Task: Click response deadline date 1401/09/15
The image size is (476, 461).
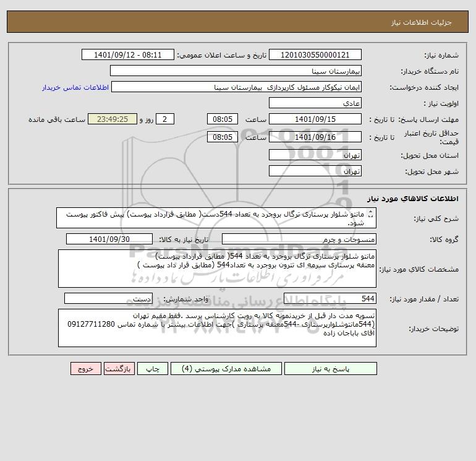Action: [315, 119]
